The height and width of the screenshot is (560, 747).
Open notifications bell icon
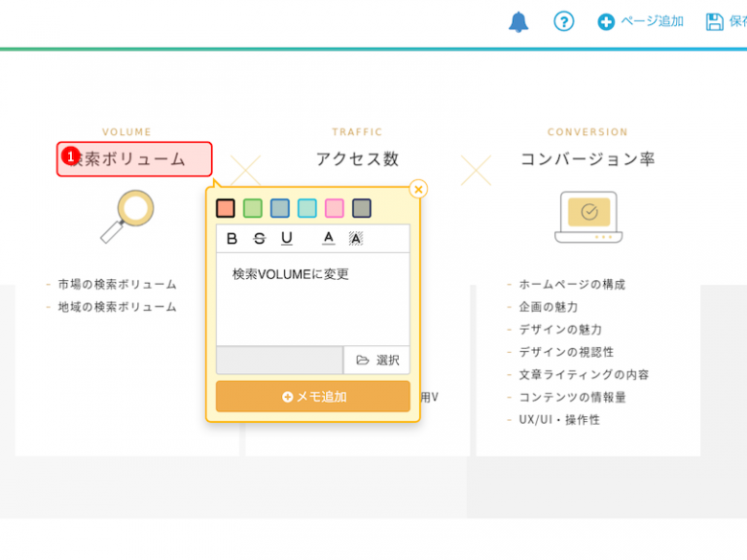pyautogui.click(x=518, y=22)
